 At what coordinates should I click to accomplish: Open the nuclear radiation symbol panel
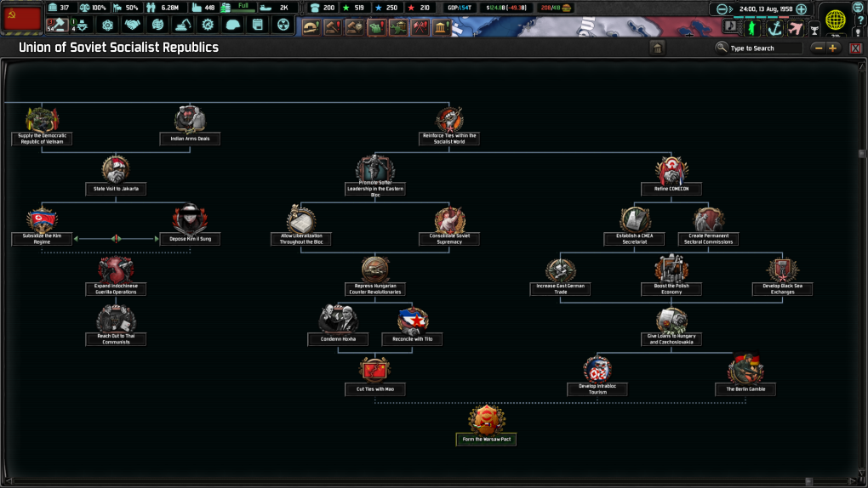[x=283, y=26]
